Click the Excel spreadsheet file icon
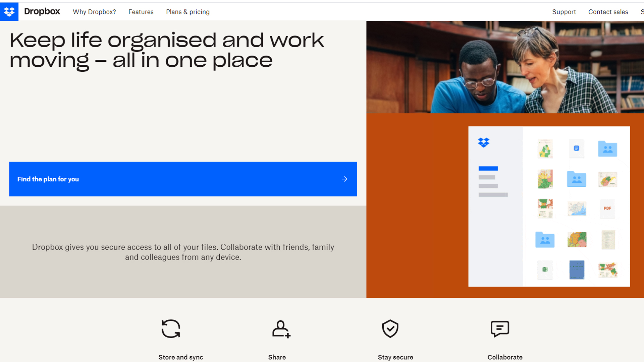 pyautogui.click(x=545, y=270)
